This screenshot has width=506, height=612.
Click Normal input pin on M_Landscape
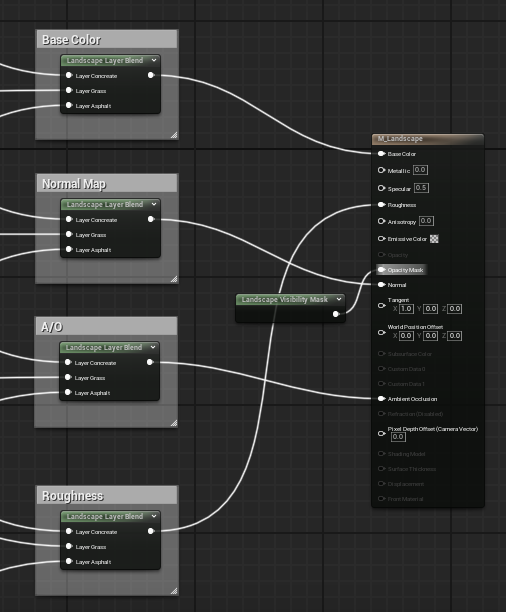coord(381,285)
